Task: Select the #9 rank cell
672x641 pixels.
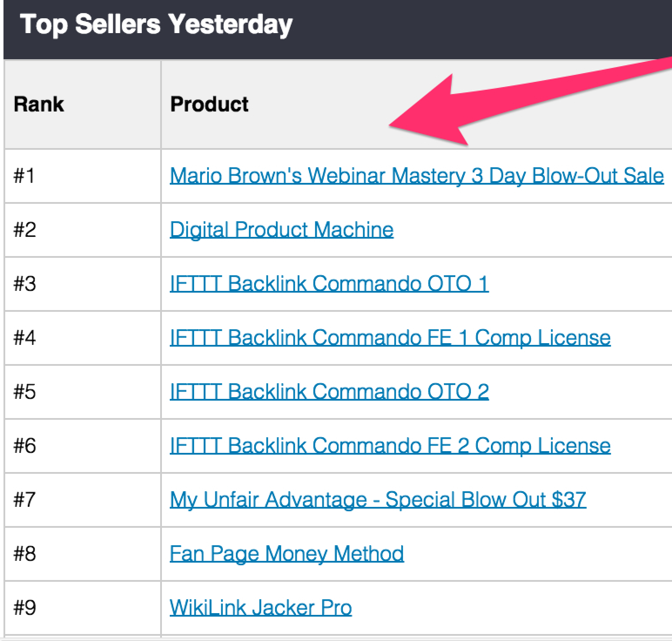Action: (x=24, y=607)
